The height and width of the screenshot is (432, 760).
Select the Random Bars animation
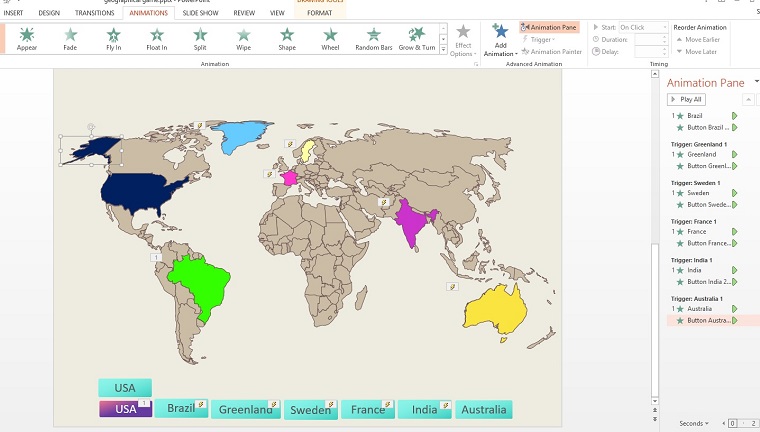click(373, 39)
